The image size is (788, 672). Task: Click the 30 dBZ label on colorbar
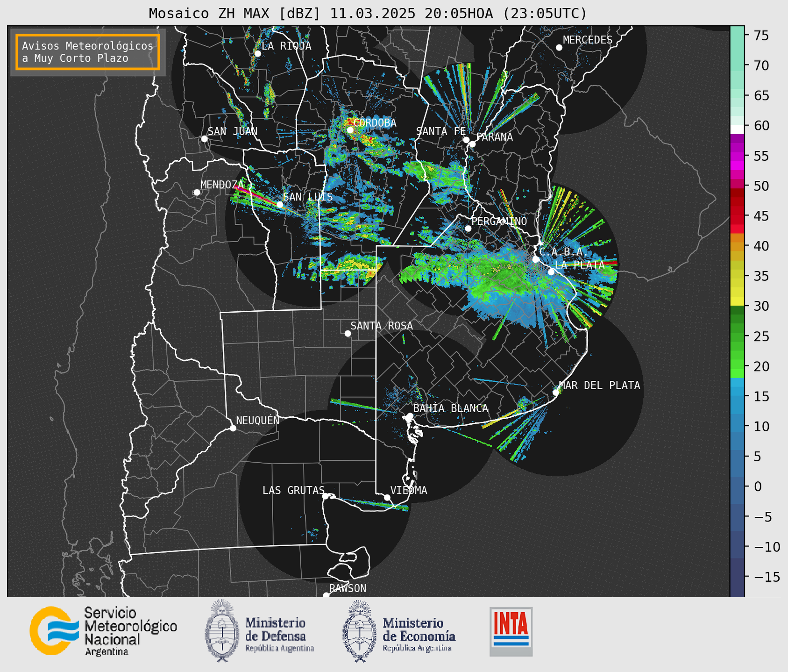tap(761, 306)
